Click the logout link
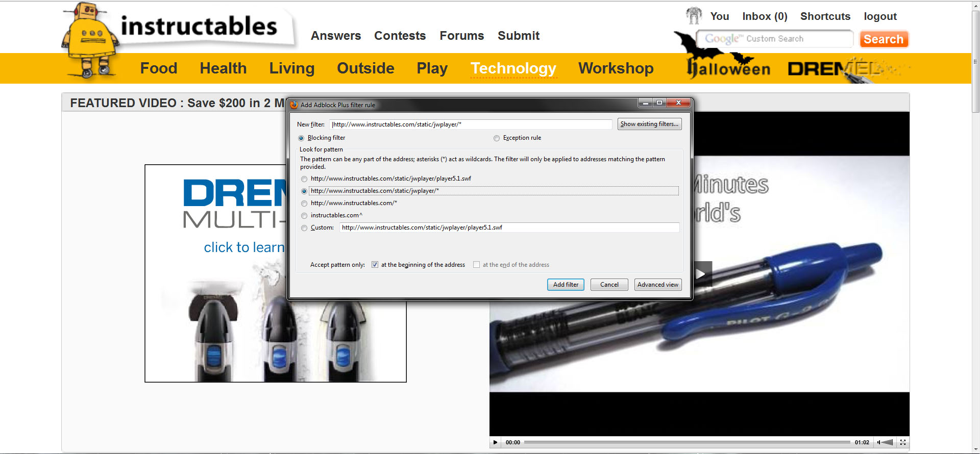Image resolution: width=980 pixels, height=454 pixels. pos(880,16)
